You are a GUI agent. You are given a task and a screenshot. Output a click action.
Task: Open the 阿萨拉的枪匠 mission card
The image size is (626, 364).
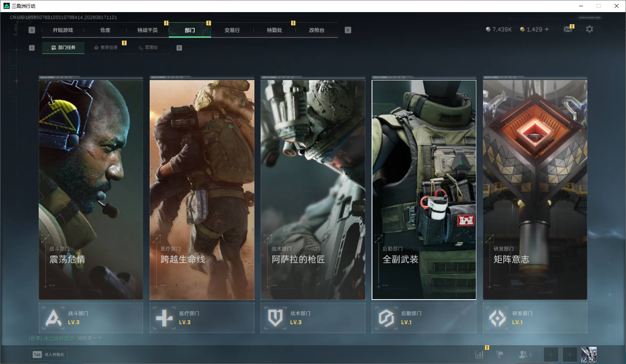coord(313,190)
